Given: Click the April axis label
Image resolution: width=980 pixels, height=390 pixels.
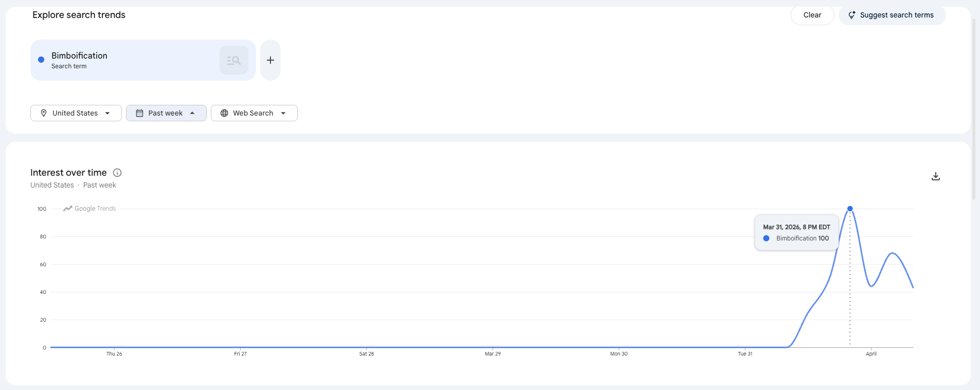Looking at the screenshot, I should click(x=871, y=354).
